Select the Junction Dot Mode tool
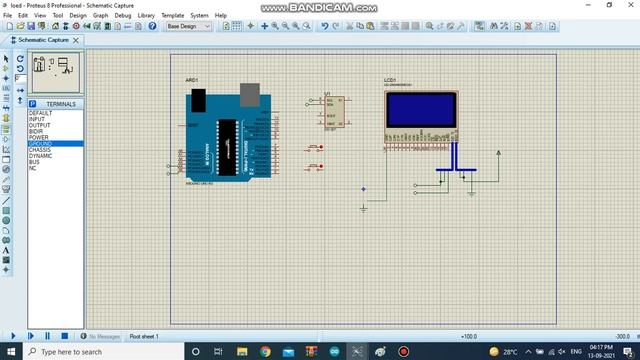Viewport: 640px width, 360px height. pyautogui.click(x=6, y=78)
